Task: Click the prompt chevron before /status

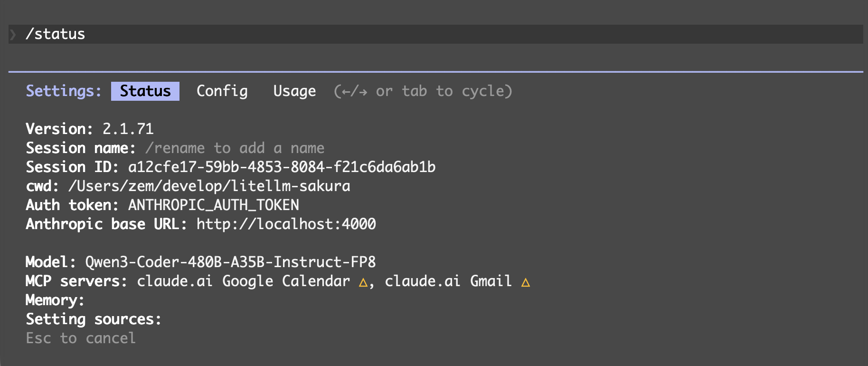Action: pos(13,34)
